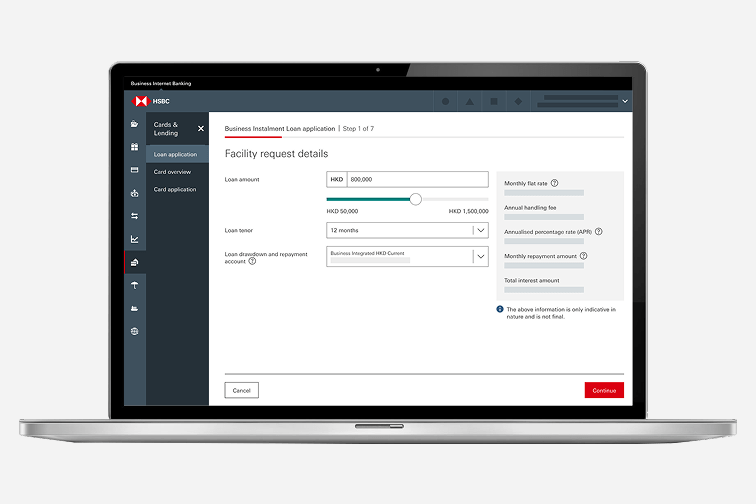Click the blue info icon beside indicative note

[500, 309]
